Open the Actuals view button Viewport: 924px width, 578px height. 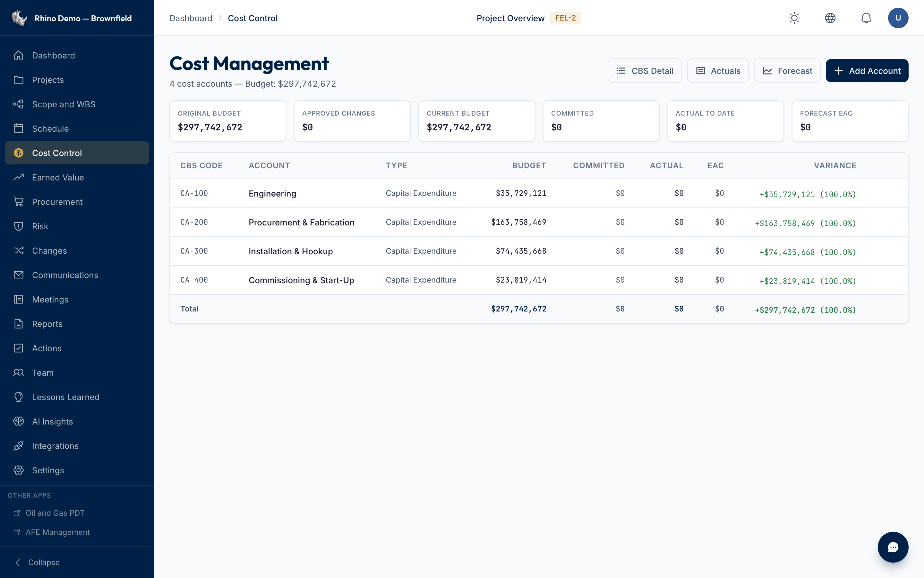pyautogui.click(x=718, y=71)
